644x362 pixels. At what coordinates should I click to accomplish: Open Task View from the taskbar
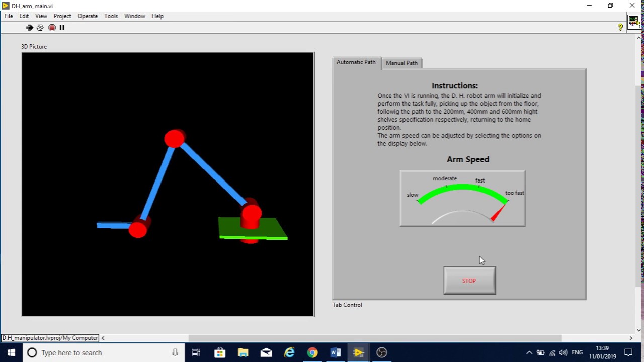[x=196, y=353]
